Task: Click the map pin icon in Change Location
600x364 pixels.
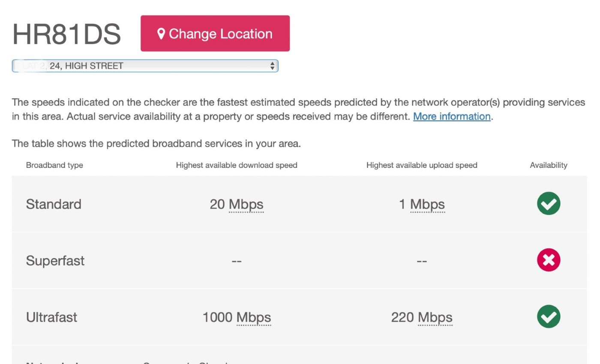Action: (161, 34)
